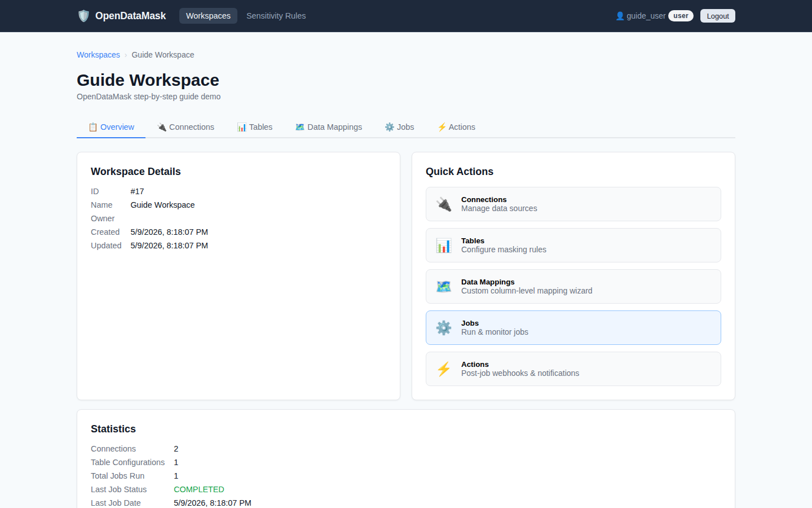Click the map icon on Data Mappings tab

[300, 127]
